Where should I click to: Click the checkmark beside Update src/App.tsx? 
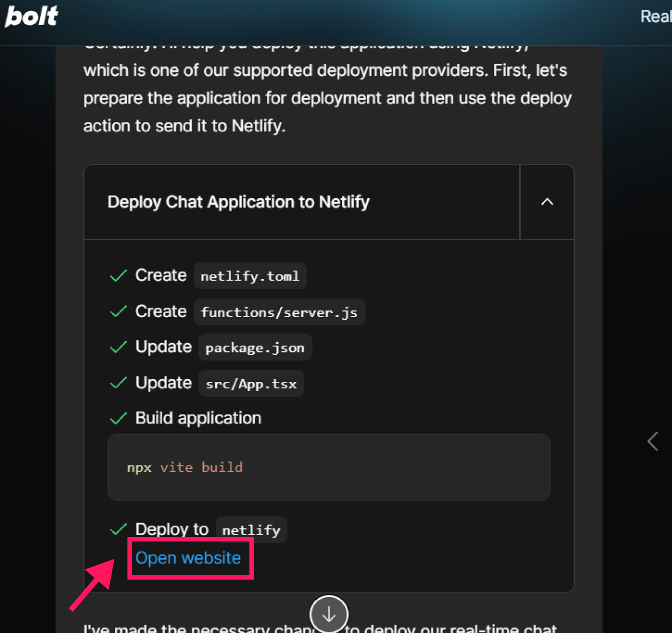[118, 384]
